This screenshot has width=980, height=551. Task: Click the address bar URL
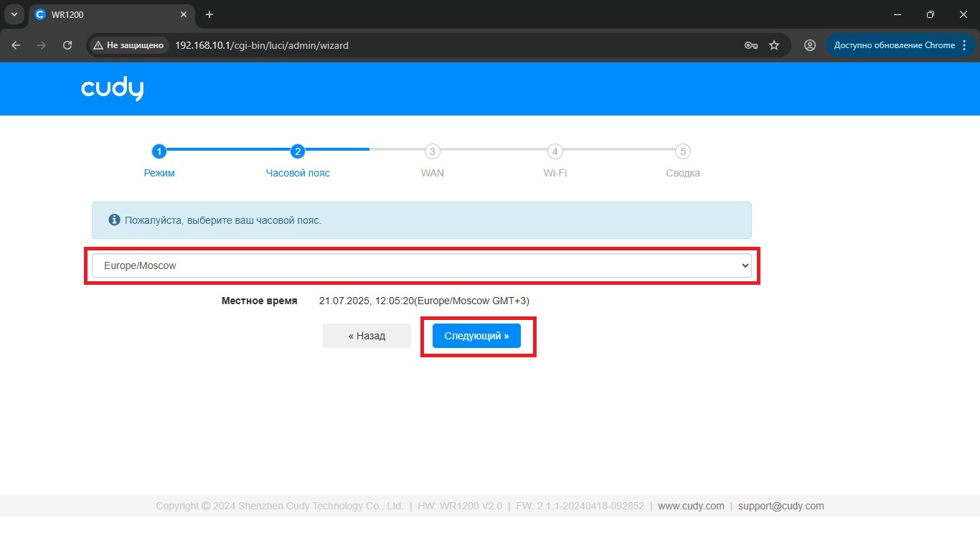(x=262, y=45)
